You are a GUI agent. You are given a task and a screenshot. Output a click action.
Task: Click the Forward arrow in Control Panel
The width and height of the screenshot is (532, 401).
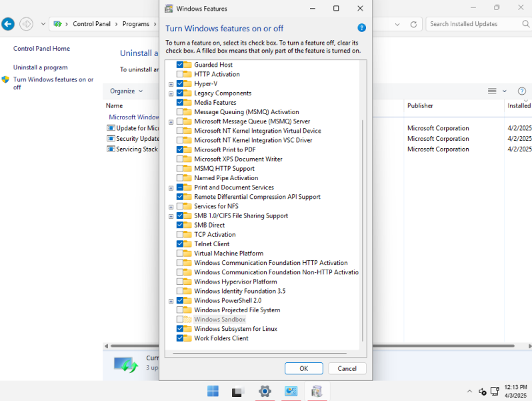tap(26, 24)
